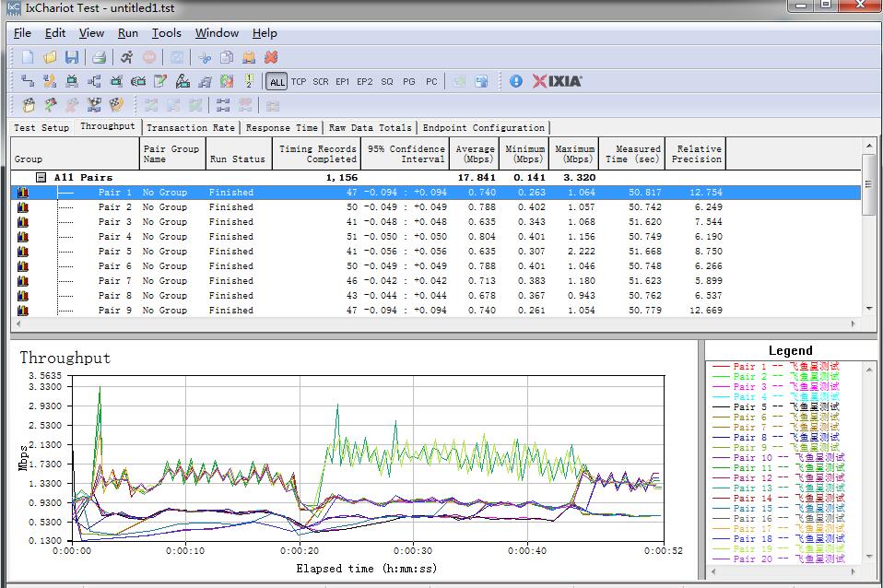Click the New file icon

[x=28, y=57]
